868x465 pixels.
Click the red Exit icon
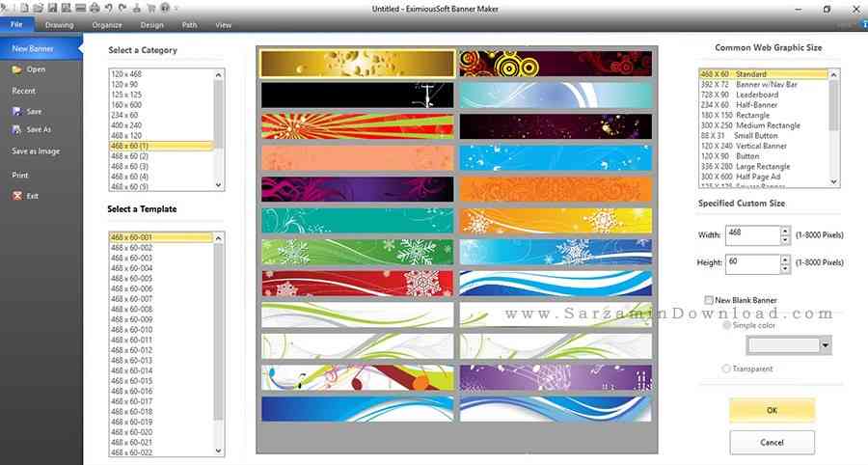[x=17, y=196]
